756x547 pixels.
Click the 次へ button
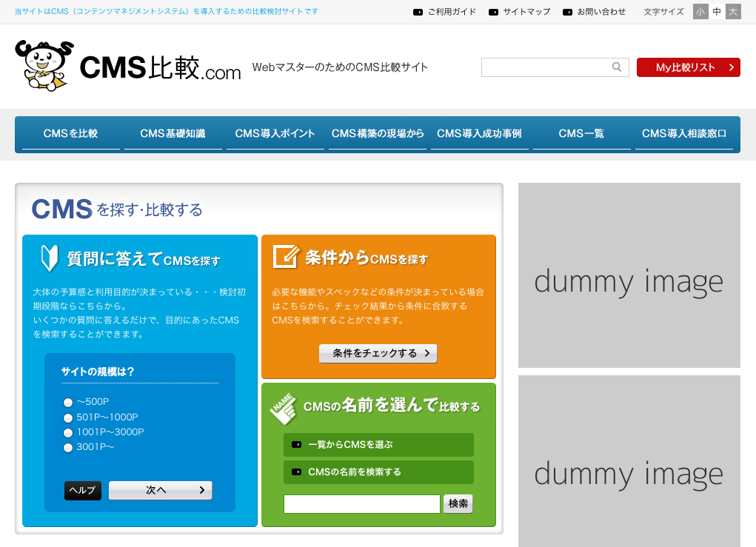click(x=160, y=490)
